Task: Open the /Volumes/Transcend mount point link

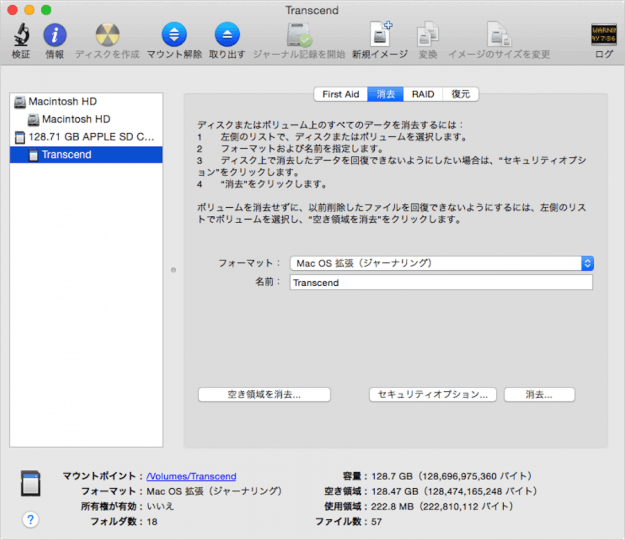Action: tap(191, 477)
